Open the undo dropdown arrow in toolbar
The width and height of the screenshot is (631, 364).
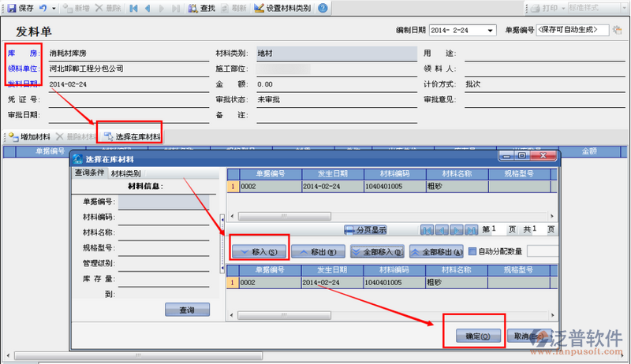click(54, 8)
